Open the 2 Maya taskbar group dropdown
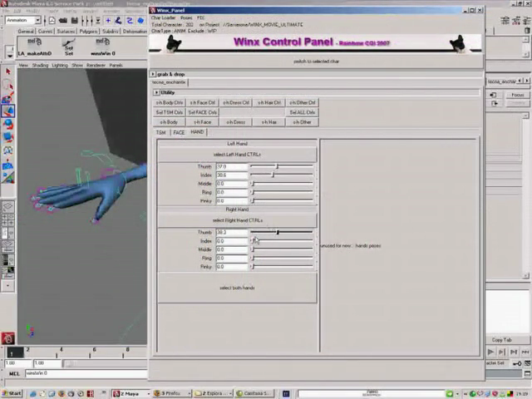Screen dimensions: 532x399 (149, 393)
